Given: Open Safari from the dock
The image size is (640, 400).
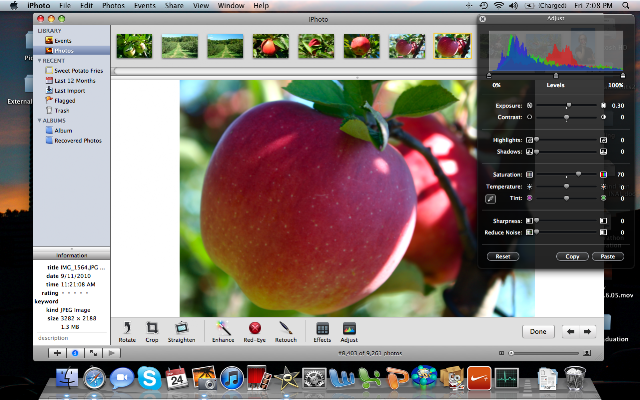Looking at the screenshot, I should click(94, 378).
